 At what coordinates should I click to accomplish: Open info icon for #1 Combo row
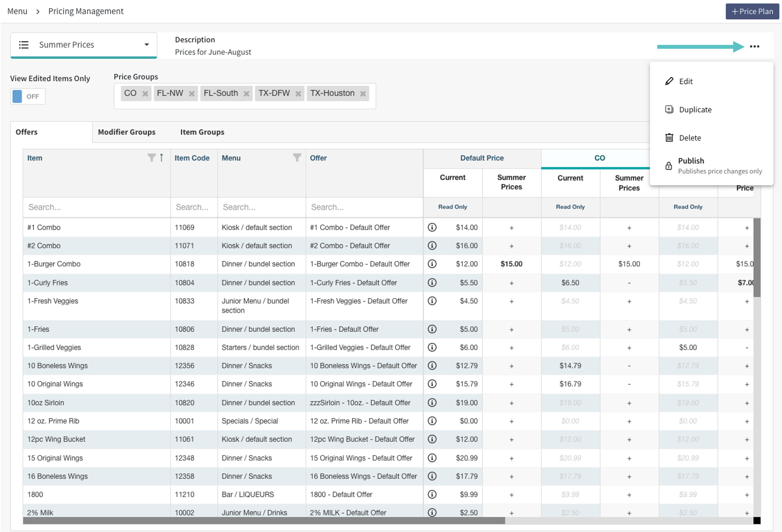tap(432, 227)
